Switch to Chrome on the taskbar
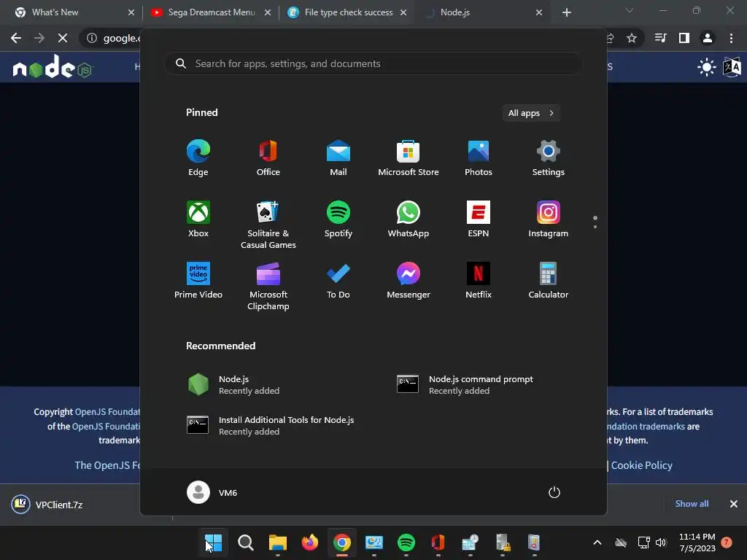The height and width of the screenshot is (560, 747). [x=341, y=542]
